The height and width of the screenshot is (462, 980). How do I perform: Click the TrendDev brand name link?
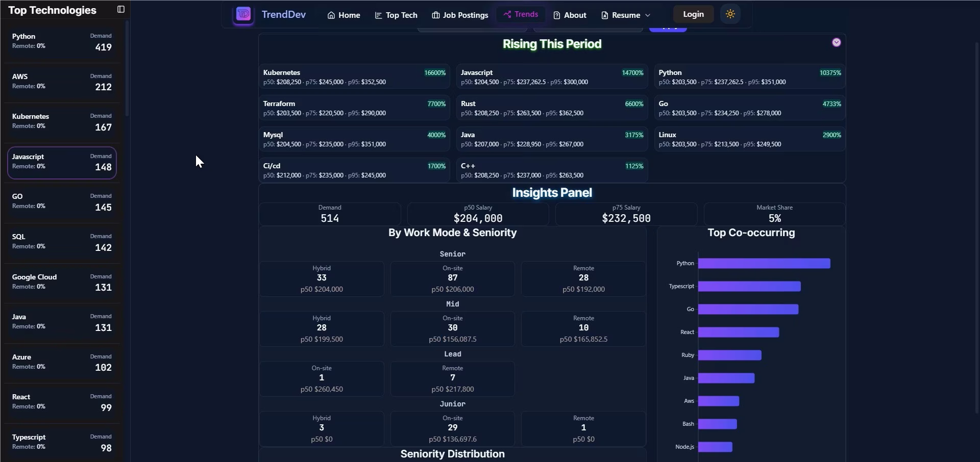(283, 14)
